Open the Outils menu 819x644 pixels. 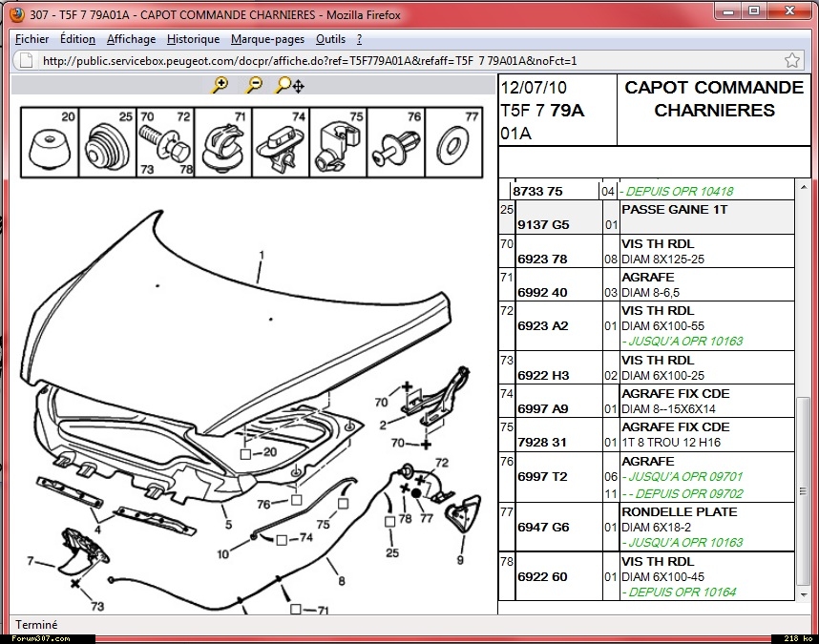click(330, 39)
